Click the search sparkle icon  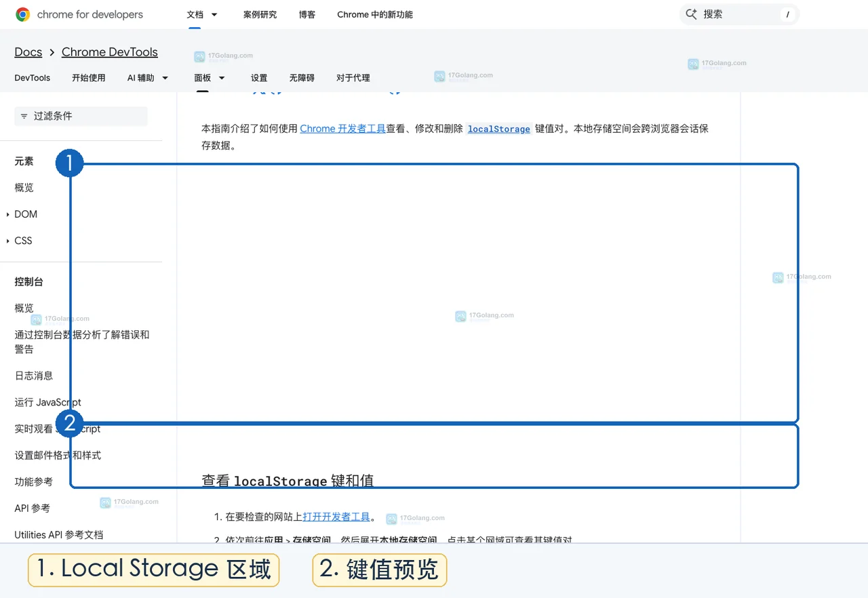pos(691,14)
